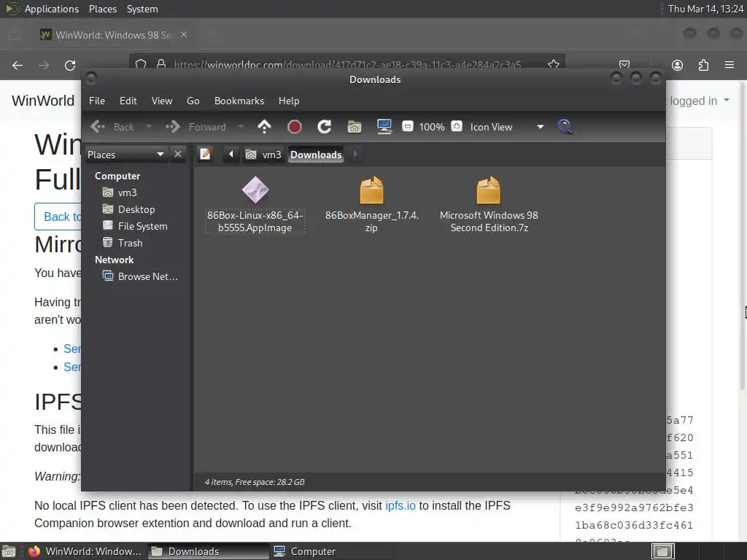Viewport: 747px width, 560px height.
Task: Click the path bar left scroll arrow
Action: coord(231,155)
